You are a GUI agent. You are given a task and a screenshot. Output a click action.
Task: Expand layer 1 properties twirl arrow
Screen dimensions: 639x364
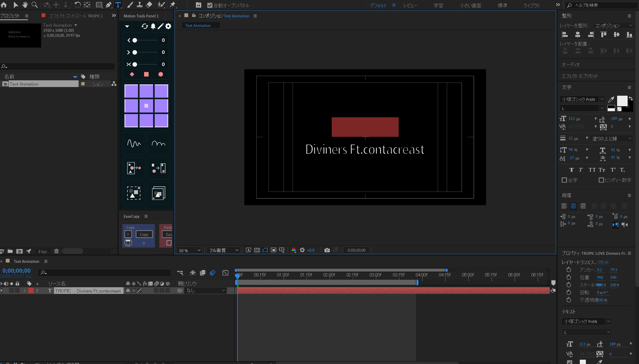pyautogui.click(x=25, y=290)
